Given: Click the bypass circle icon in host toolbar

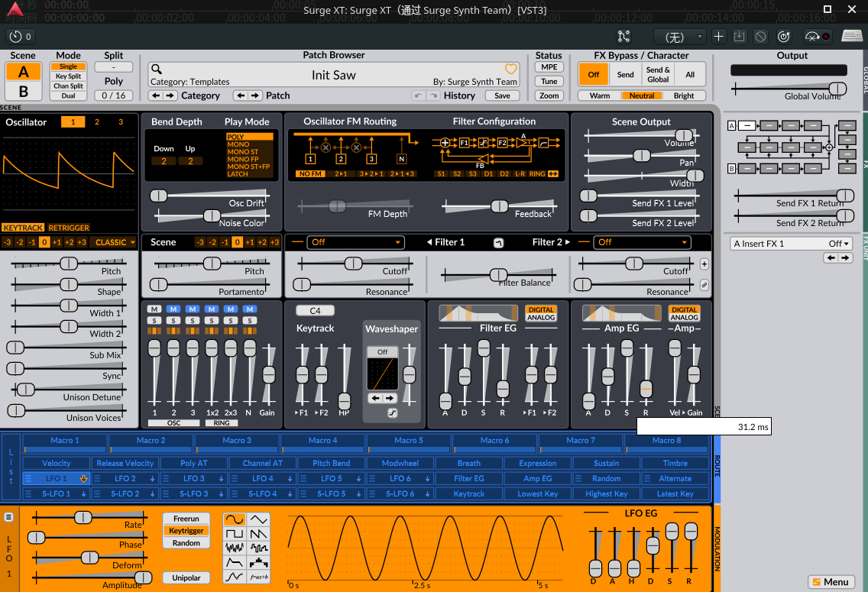Looking at the screenshot, I should (760, 37).
